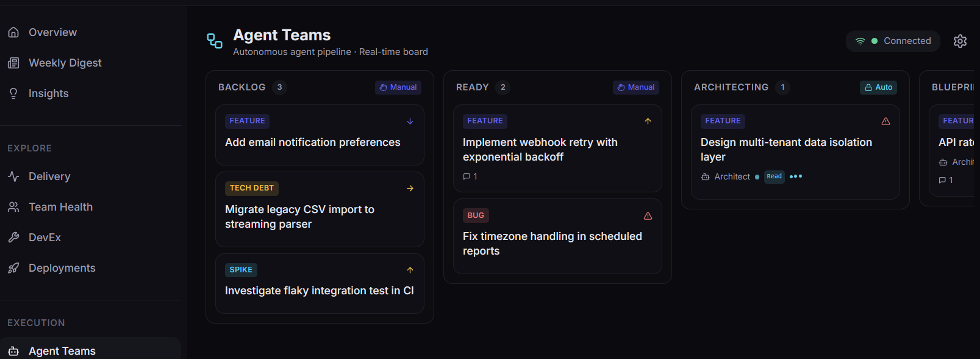The width and height of the screenshot is (980, 359).
Task: Click the READY column heading
Action: point(473,87)
